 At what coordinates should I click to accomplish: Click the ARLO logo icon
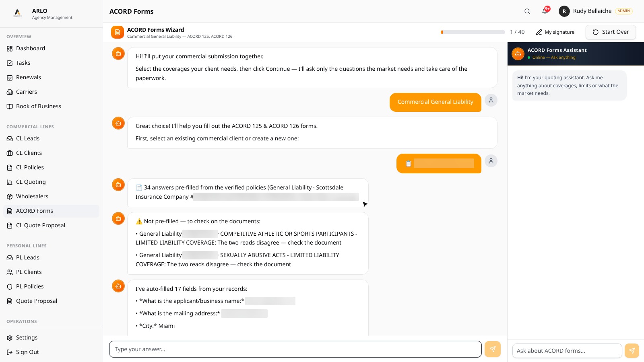pos(17,13)
